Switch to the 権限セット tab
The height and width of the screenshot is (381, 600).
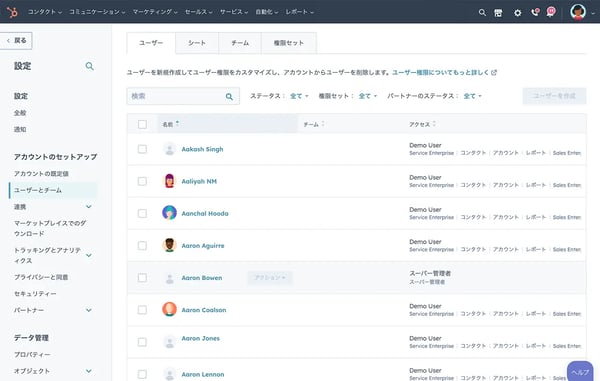(289, 43)
